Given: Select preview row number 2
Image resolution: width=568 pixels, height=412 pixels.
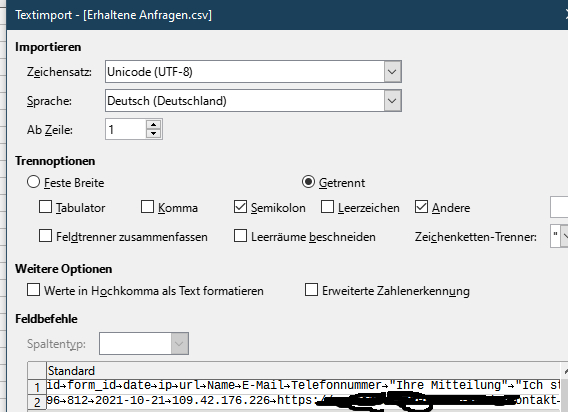Looking at the screenshot, I should click(37, 402).
